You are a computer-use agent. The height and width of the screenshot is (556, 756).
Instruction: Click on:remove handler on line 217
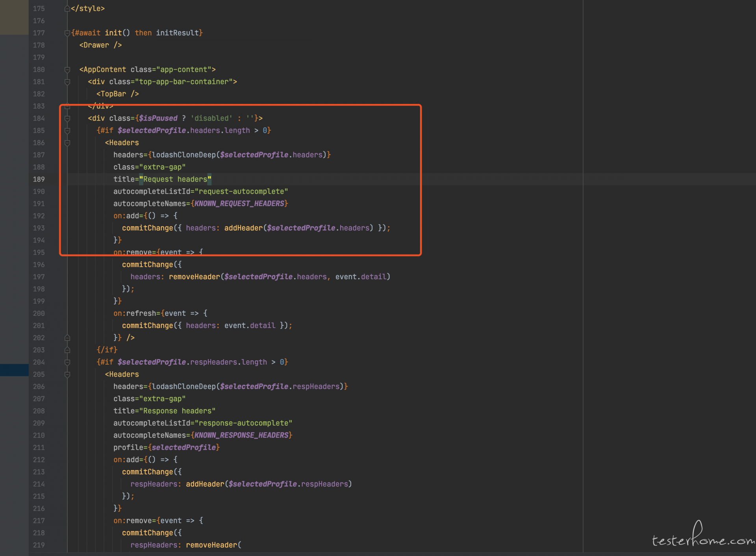click(133, 521)
